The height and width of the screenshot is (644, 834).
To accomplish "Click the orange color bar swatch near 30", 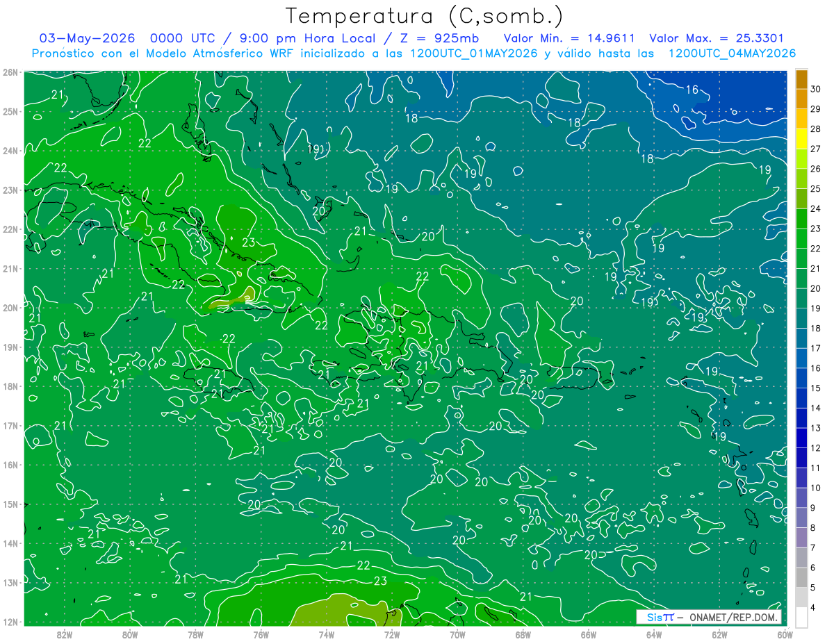I will (x=801, y=79).
